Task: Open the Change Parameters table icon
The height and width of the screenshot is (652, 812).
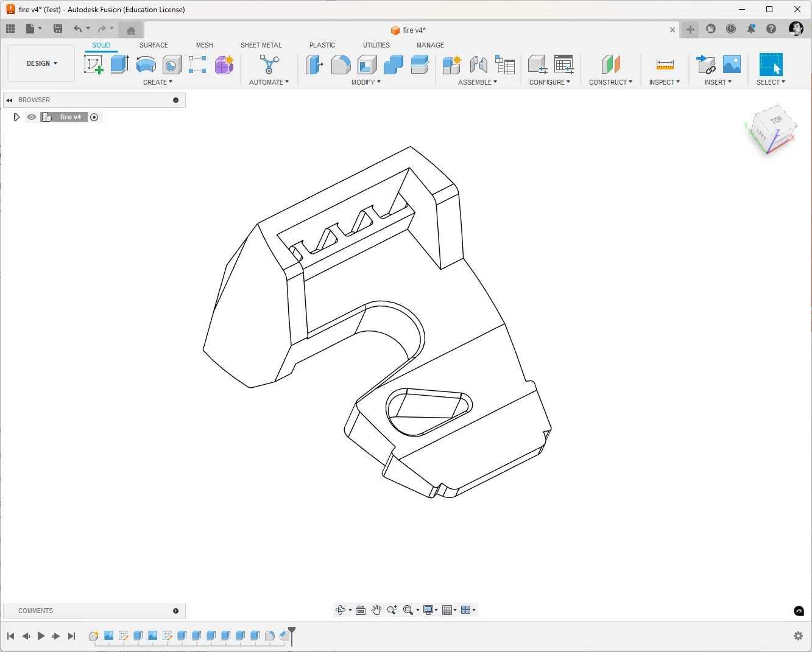Action: coord(564,64)
